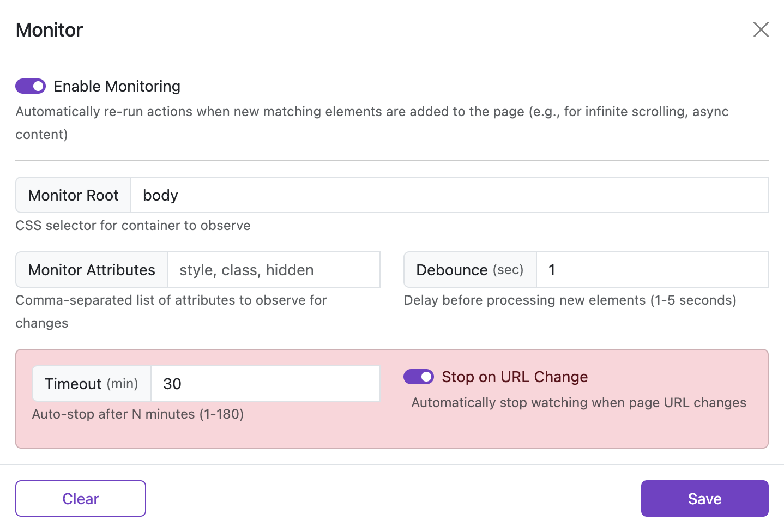Select the Monitor Attributes input box
Viewport: 784px width, 532px height.
point(273,269)
